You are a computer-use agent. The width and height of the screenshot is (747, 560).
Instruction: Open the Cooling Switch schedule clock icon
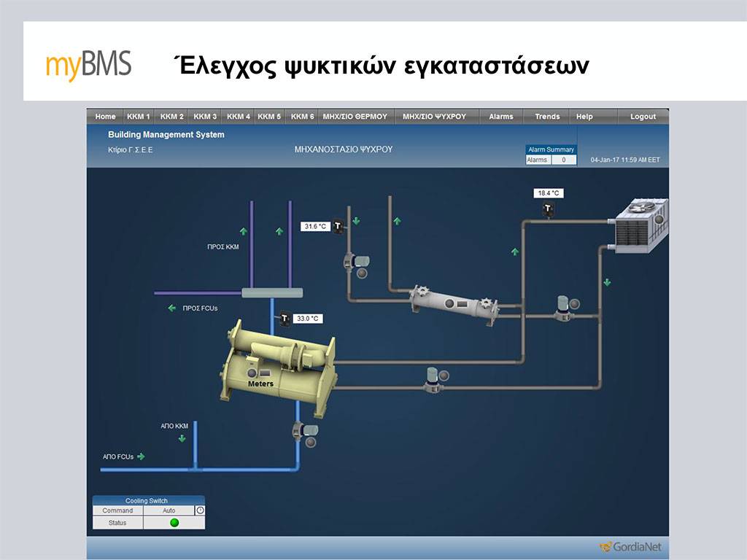click(200, 510)
